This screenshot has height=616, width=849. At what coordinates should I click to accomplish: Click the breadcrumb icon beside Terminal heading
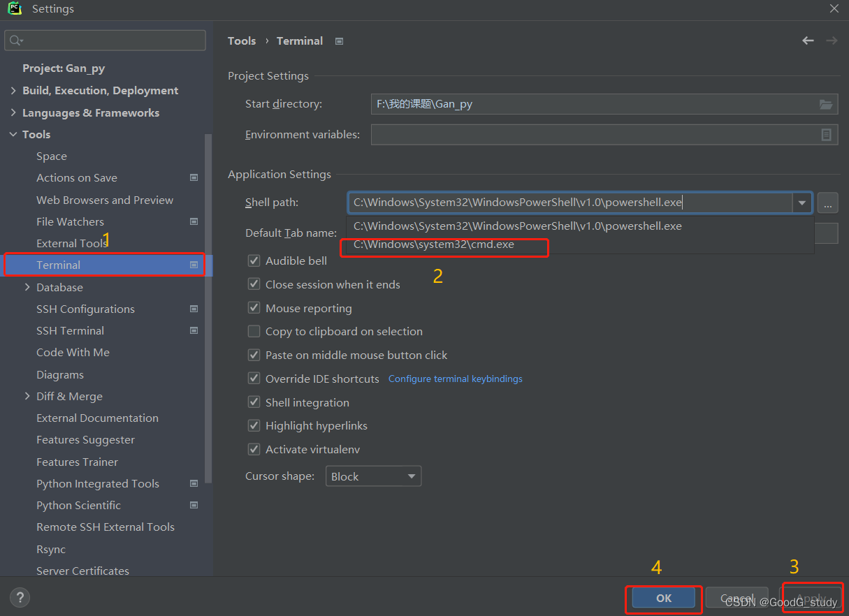pos(339,41)
